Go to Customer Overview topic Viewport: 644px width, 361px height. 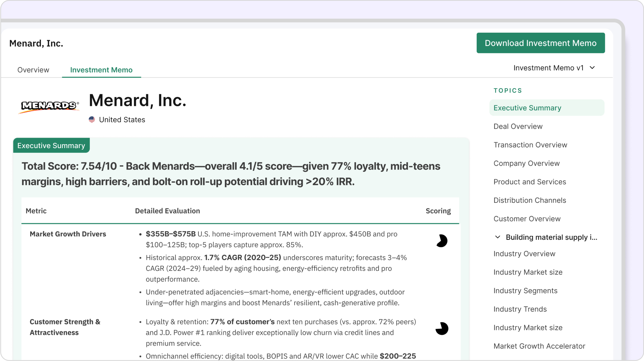527,219
